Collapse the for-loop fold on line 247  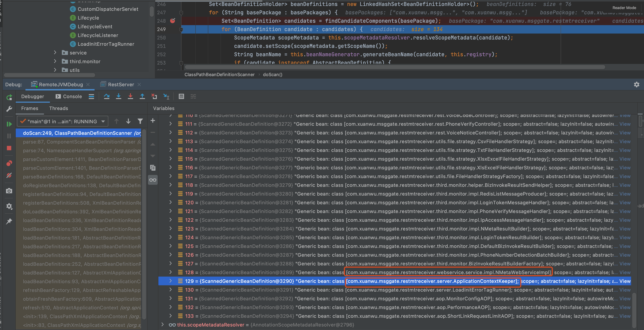click(x=181, y=13)
